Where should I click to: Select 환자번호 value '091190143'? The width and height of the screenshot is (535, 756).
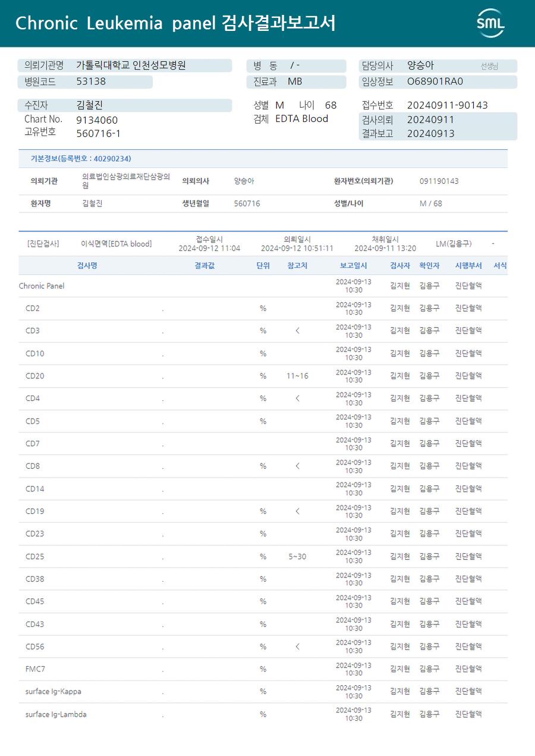(439, 181)
